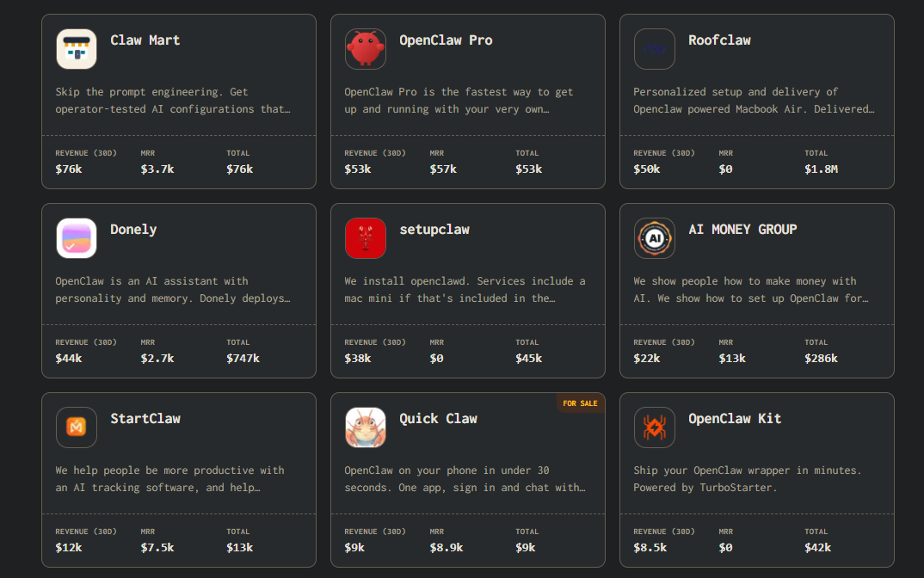Click the Quick Claw cartoon shrimp icon
The height and width of the screenshot is (578, 924).
pyautogui.click(x=366, y=427)
